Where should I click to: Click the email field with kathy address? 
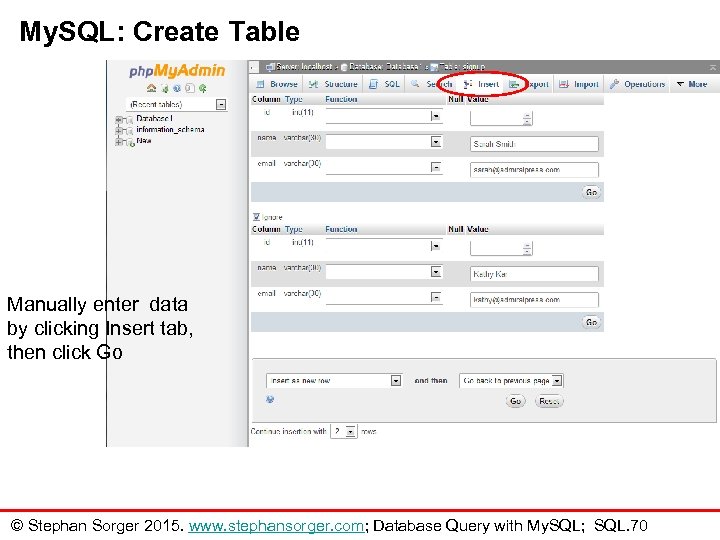pos(534,299)
